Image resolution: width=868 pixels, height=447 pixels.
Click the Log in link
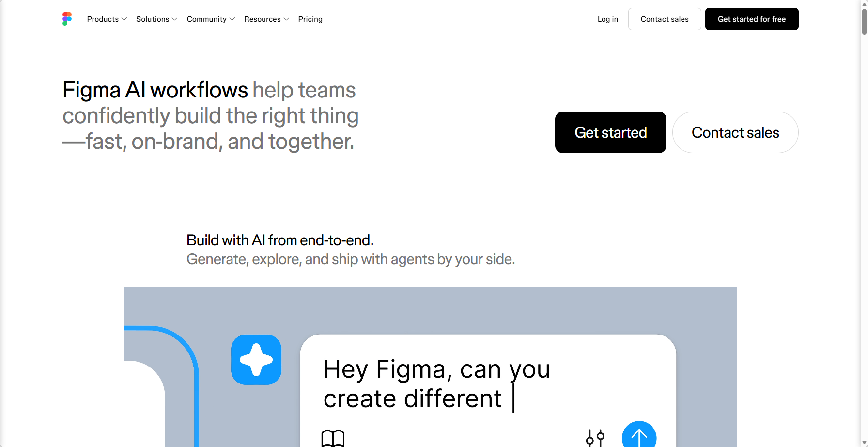point(608,19)
